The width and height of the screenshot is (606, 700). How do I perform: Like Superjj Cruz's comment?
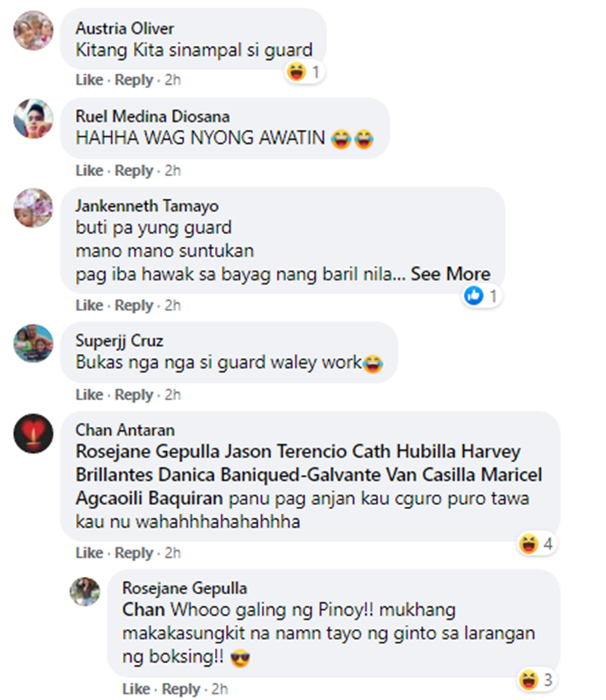coord(89,394)
